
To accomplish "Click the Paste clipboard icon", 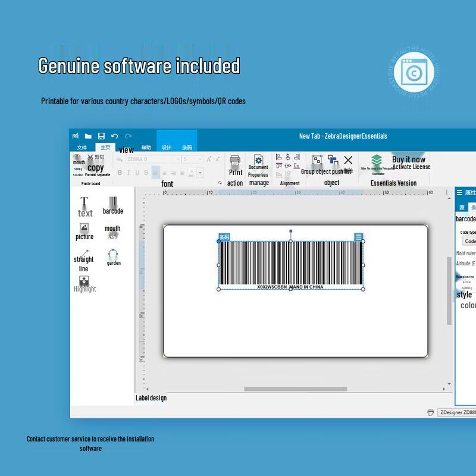I will coord(77,157).
